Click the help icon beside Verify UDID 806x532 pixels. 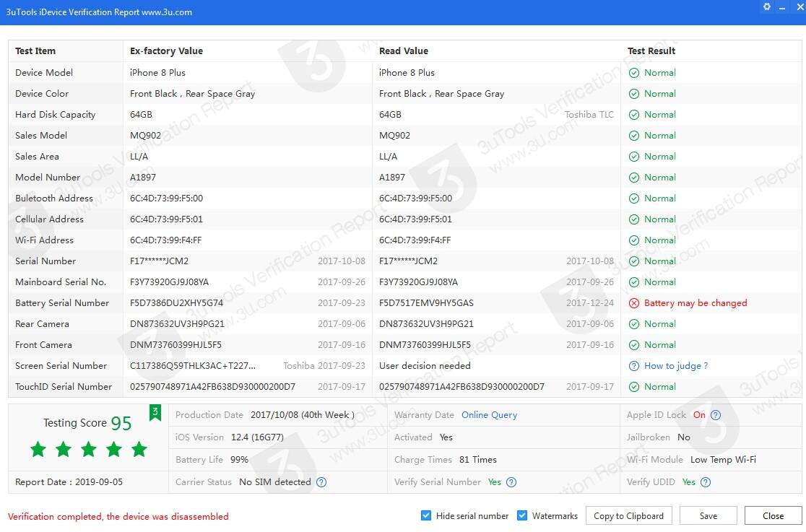[x=706, y=482]
